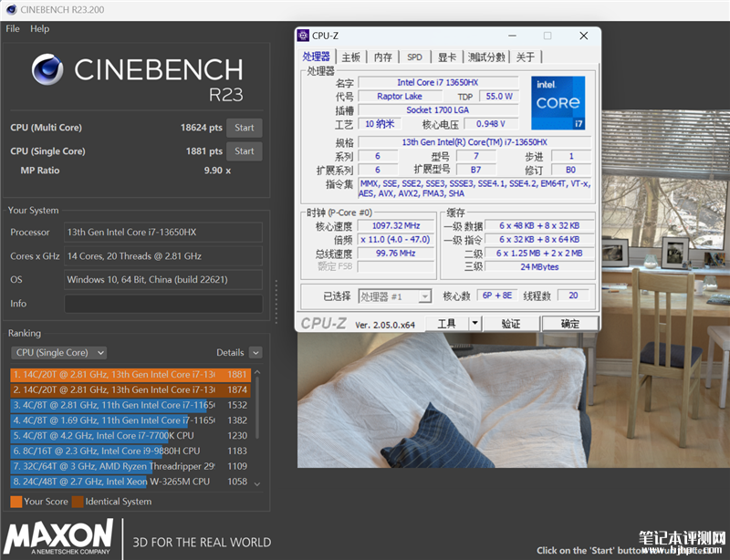Click the 0.948 V core voltage value
The image size is (730, 560).
490,124
